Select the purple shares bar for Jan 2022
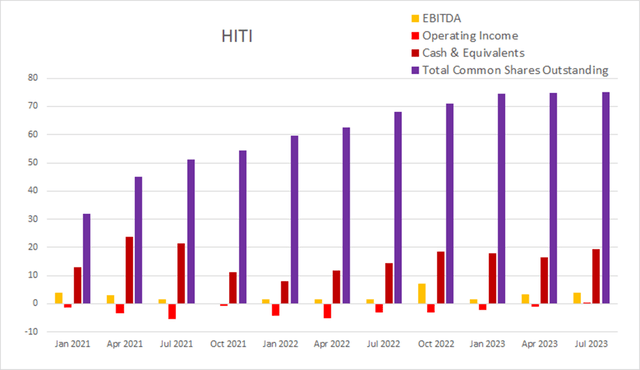 (x=294, y=219)
